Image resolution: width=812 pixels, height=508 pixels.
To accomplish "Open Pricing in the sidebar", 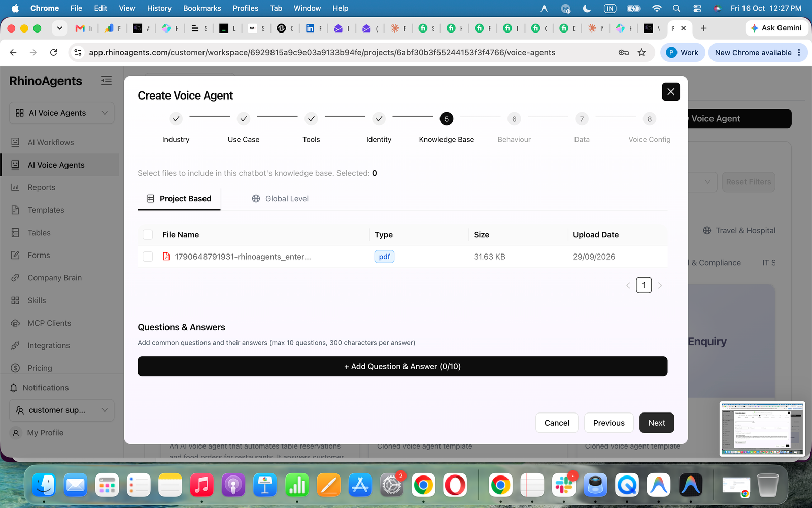I will click(40, 368).
